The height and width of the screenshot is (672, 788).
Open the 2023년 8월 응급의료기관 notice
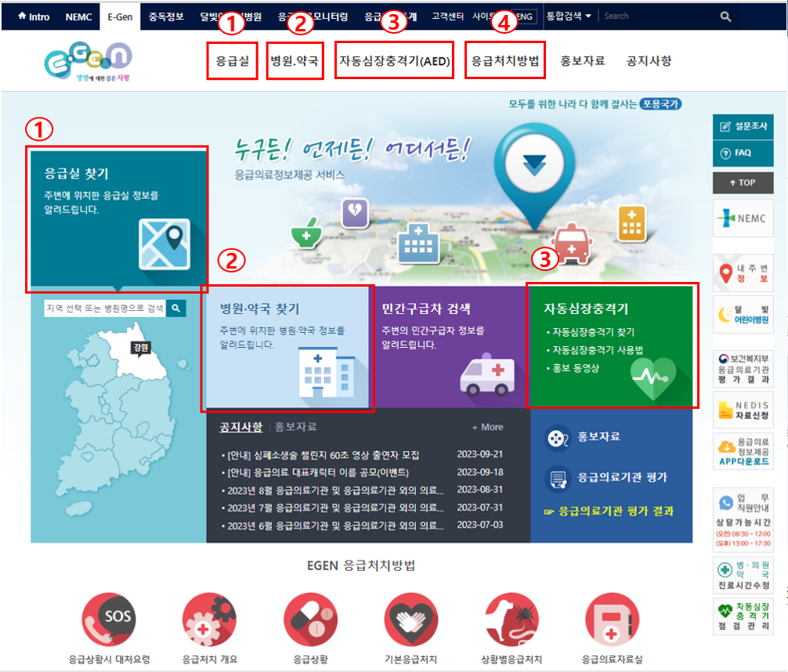point(335,490)
